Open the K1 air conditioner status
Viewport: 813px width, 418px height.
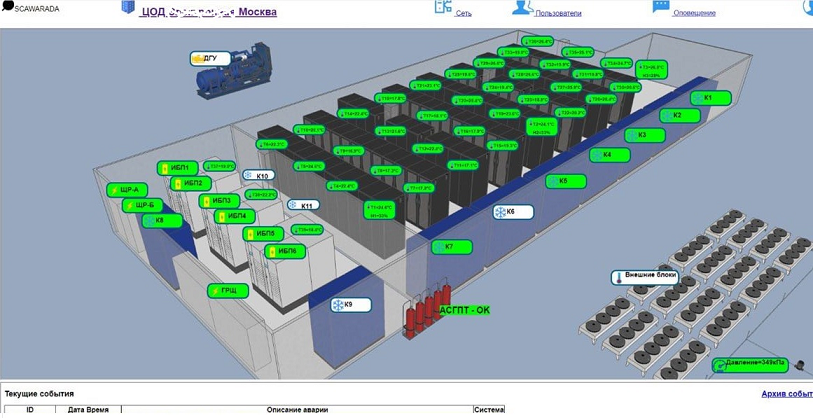click(711, 98)
